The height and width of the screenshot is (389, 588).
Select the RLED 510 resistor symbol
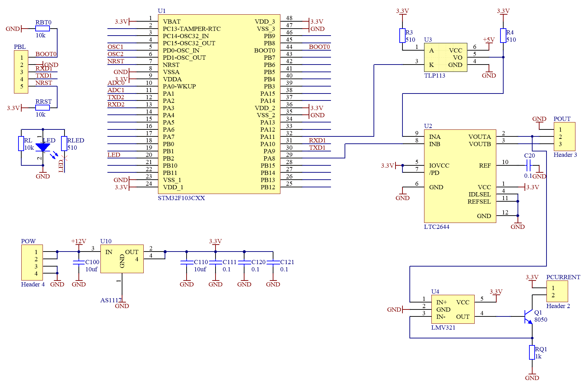(x=64, y=144)
